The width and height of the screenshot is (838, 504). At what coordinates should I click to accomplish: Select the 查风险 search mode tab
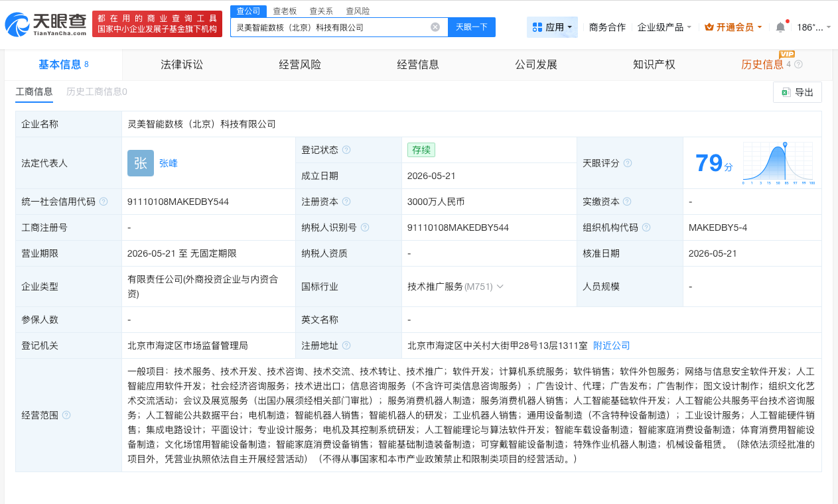358,11
